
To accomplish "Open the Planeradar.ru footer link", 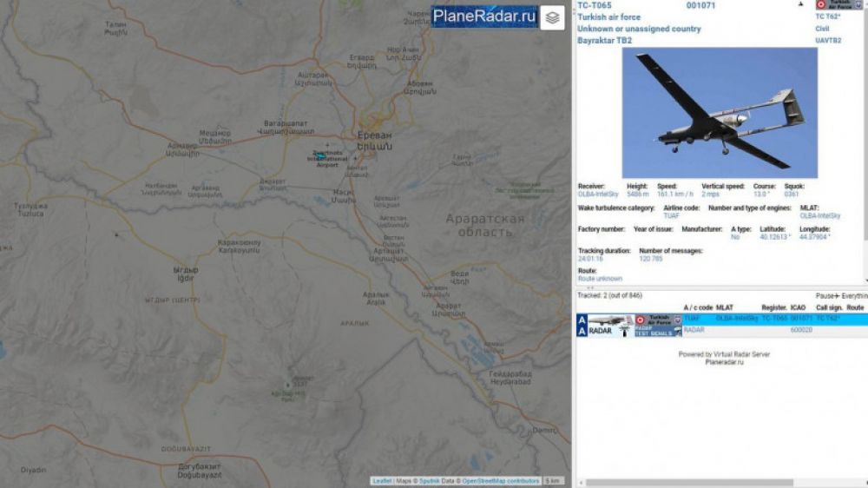I will pos(724,362).
